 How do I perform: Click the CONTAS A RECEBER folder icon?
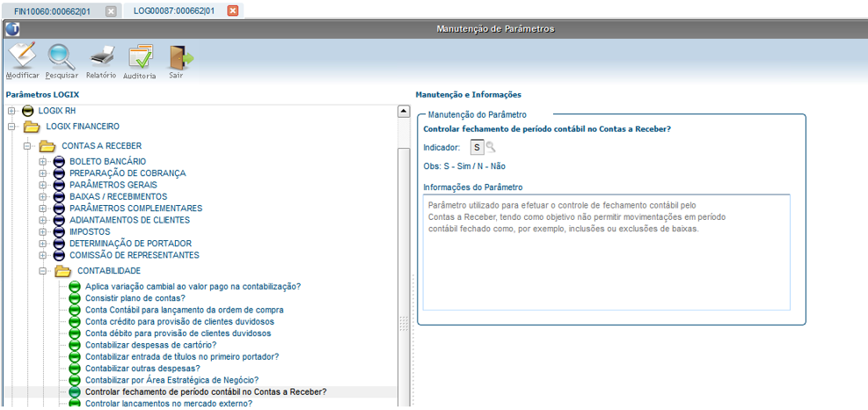[x=47, y=146]
